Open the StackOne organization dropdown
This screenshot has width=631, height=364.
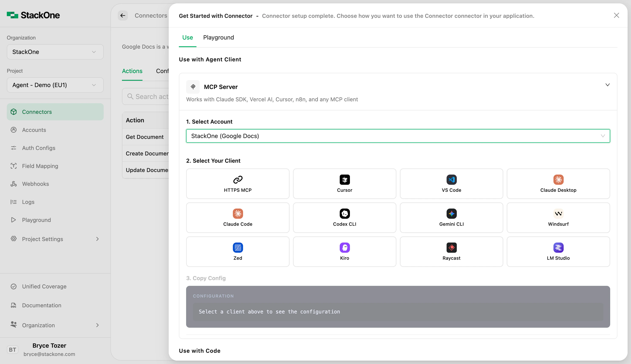coord(55,52)
